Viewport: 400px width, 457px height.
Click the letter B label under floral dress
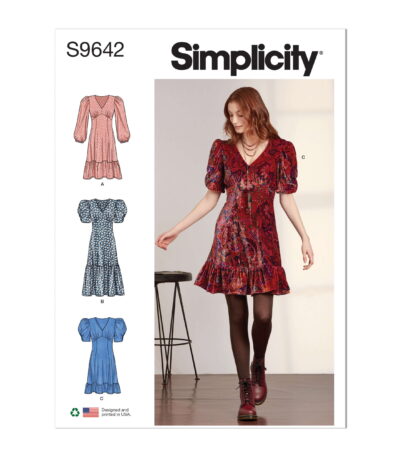102,301
